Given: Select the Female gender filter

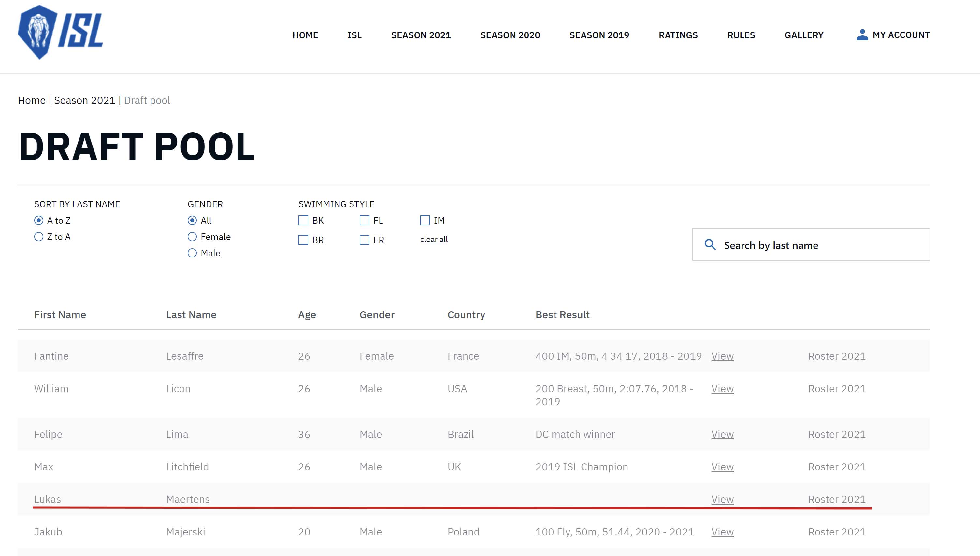Looking at the screenshot, I should pos(192,237).
